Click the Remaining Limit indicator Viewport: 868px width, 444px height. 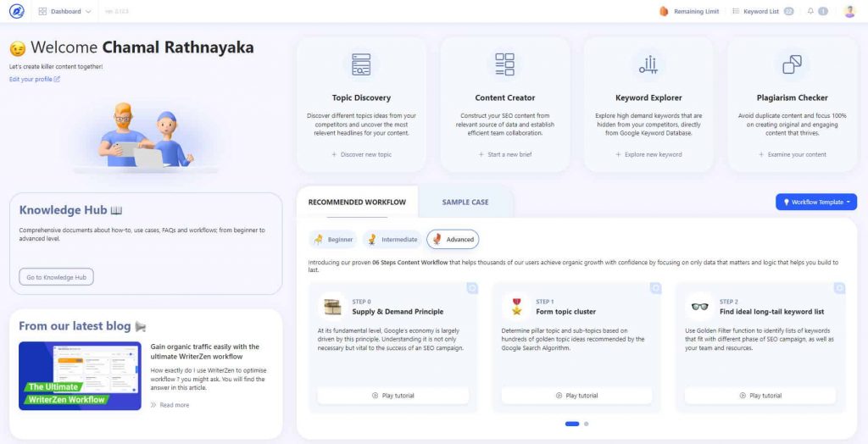click(x=689, y=11)
